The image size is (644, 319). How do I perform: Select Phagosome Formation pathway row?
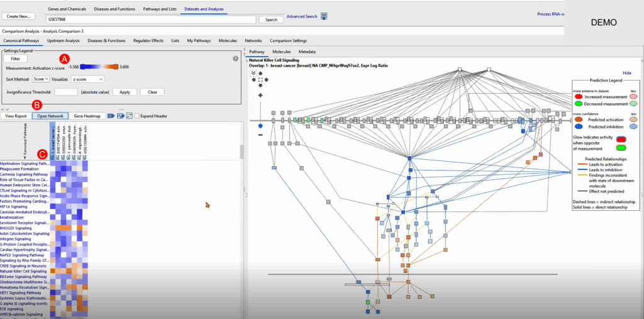pyautogui.click(x=19, y=169)
